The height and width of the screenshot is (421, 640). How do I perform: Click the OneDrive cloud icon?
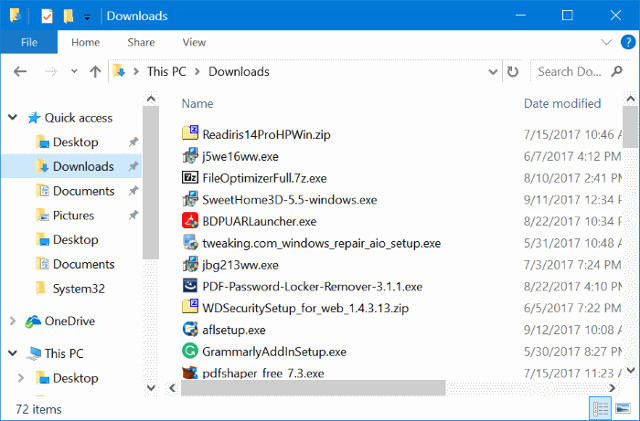(x=33, y=321)
